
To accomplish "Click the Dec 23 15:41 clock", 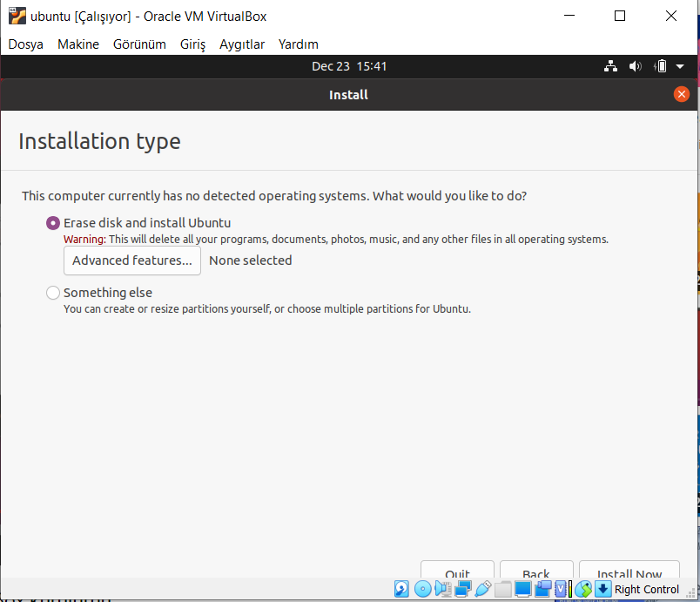I will point(349,66).
